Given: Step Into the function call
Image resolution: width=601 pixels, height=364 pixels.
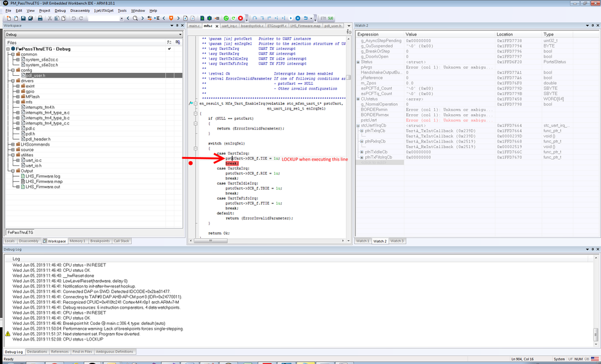Looking at the screenshot, I should click(x=262, y=17).
